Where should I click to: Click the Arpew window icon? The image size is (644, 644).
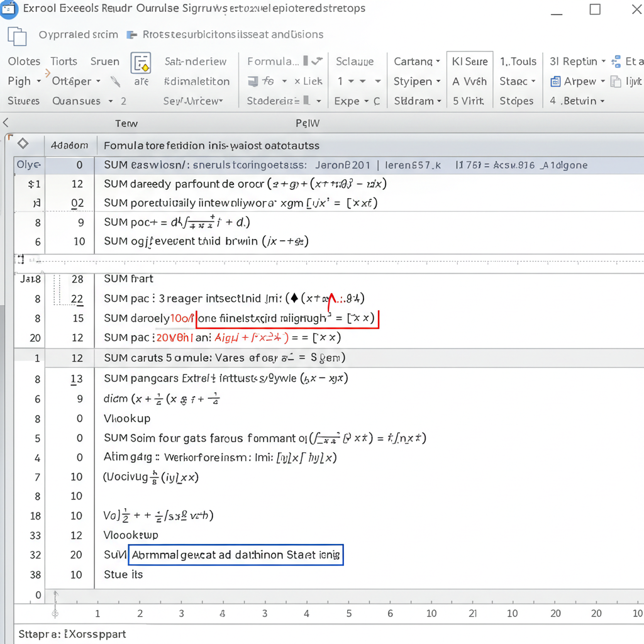(555, 81)
